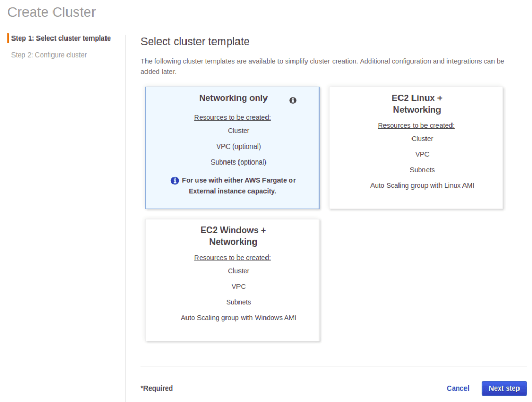Click the Select cluster template section heading
Viewport: 532px width, 402px height.
pyautogui.click(x=195, y=42)
